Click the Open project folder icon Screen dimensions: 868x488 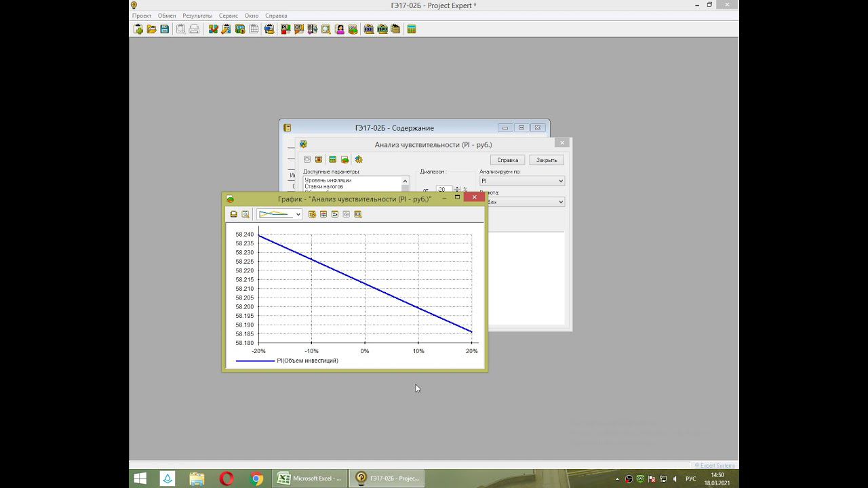click(x=151, y=29)
